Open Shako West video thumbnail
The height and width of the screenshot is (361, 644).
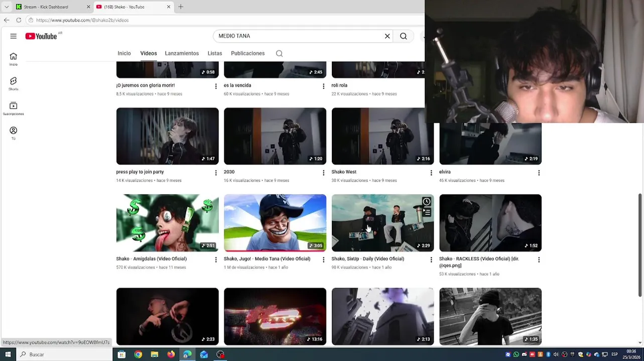(x=382, y=136)
